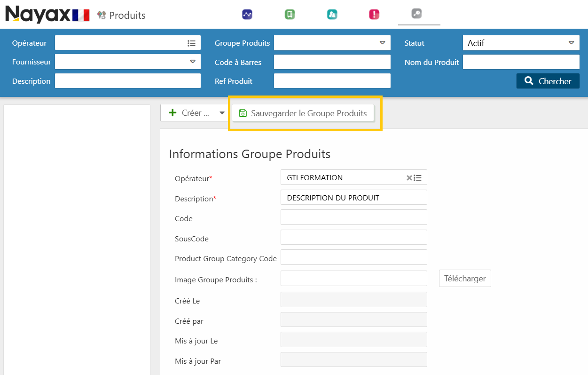This screenshot has height=375, width=588.
Task: Click the save disk icon on Sauvegarder
Action: pyautogui.click(x=243, y=113)
